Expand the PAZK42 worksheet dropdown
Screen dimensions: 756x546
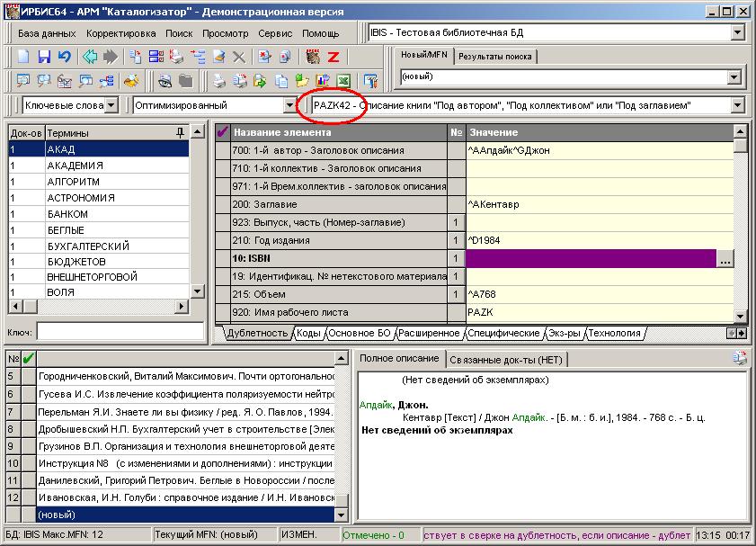738,105
